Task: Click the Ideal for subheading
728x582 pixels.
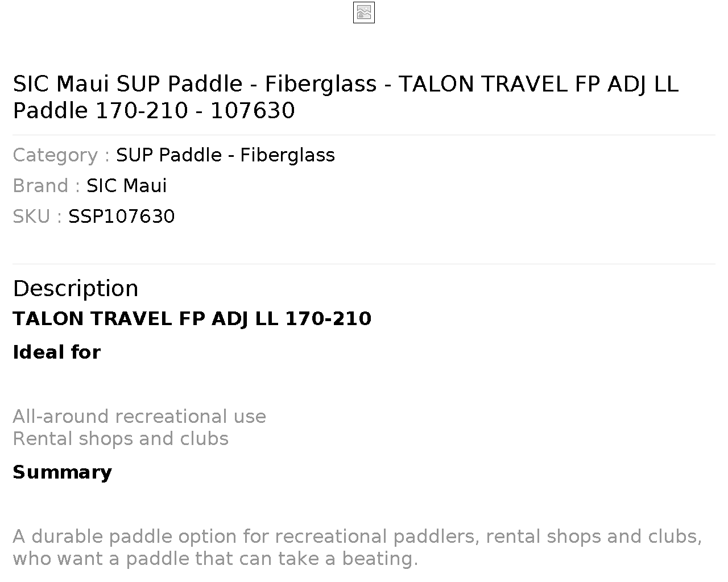Action: 57,352
